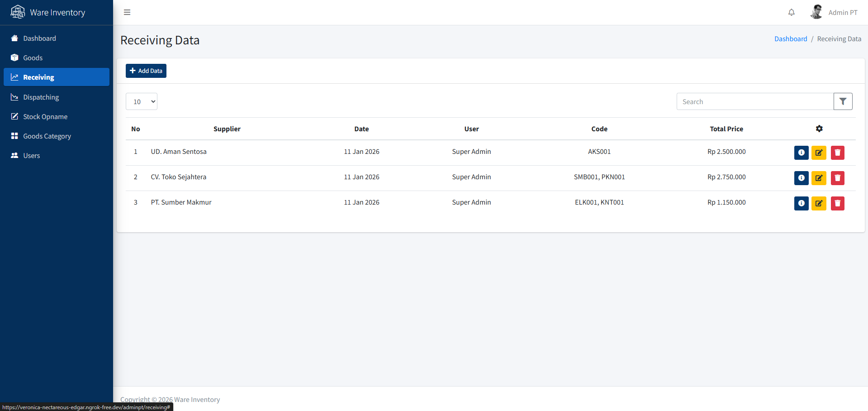Delete the UD. Aman Sentosa record
868x411 pixels.
tap(837, 153)
